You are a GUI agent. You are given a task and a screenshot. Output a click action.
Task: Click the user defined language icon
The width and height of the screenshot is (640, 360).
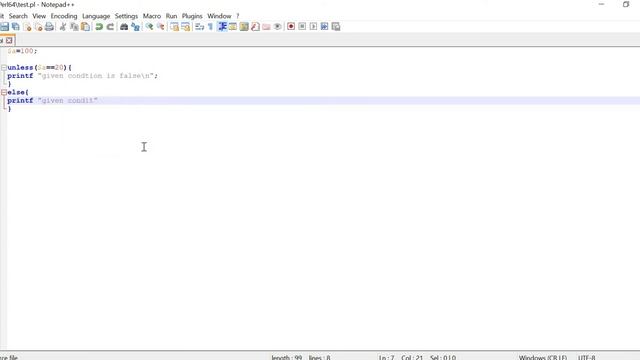(x=233, y=27)
